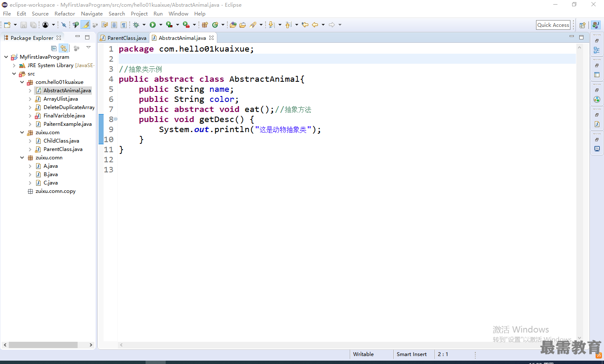This screenshot has height=364, width=604.
Task: Select zuixu.comn.copy package
Action: (55, 191)
